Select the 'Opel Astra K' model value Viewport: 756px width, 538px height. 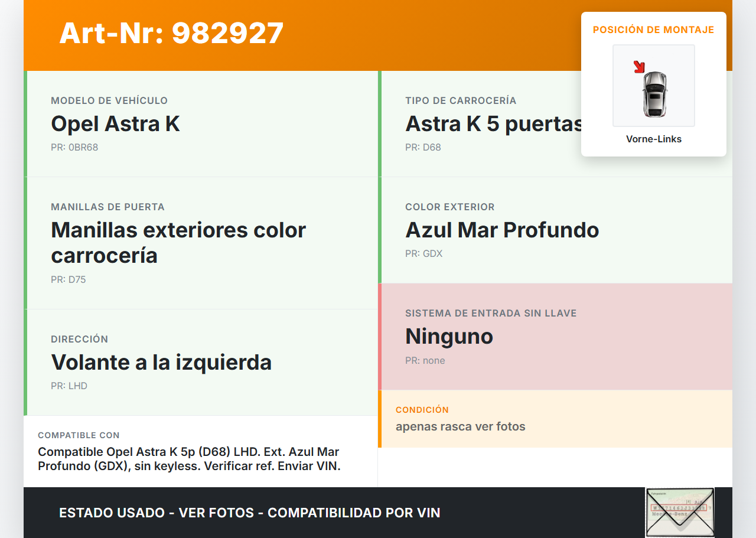coord(115,124)
